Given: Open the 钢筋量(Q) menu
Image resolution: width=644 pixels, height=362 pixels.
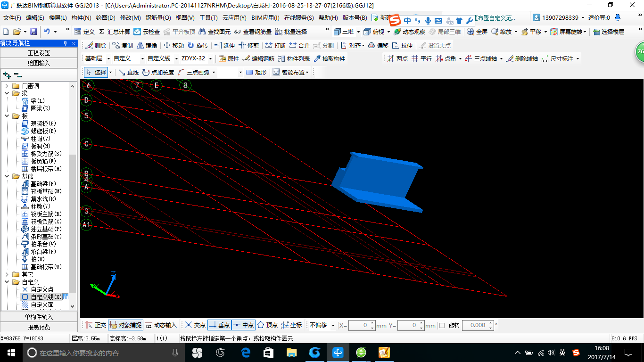Looking at the screenshot, I should [158, 18].
